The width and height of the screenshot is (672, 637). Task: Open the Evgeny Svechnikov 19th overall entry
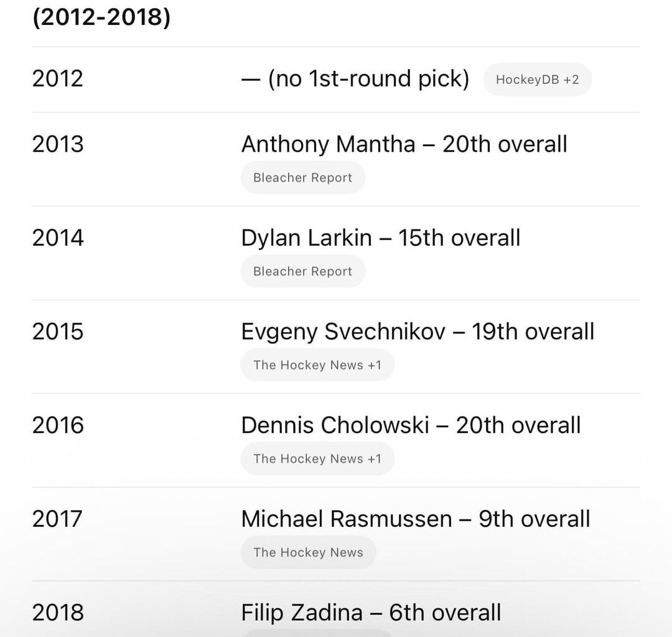coord(418,332)
